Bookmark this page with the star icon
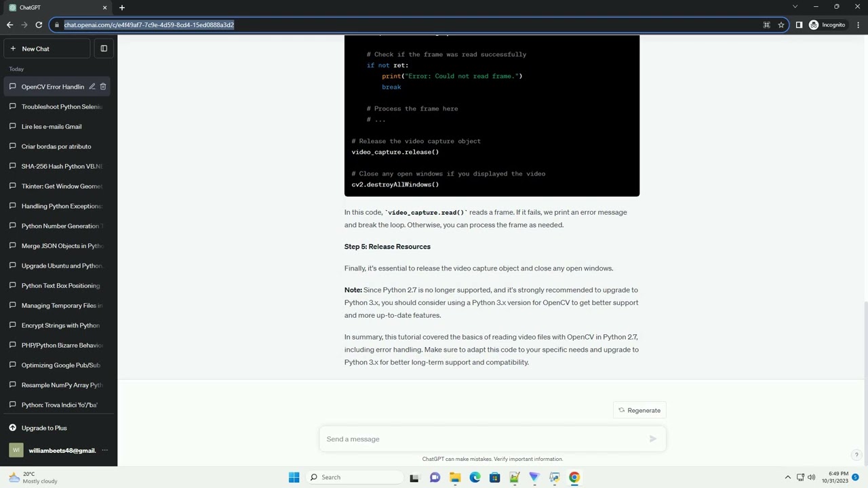 pyautogui.click(x=781, y=25)
